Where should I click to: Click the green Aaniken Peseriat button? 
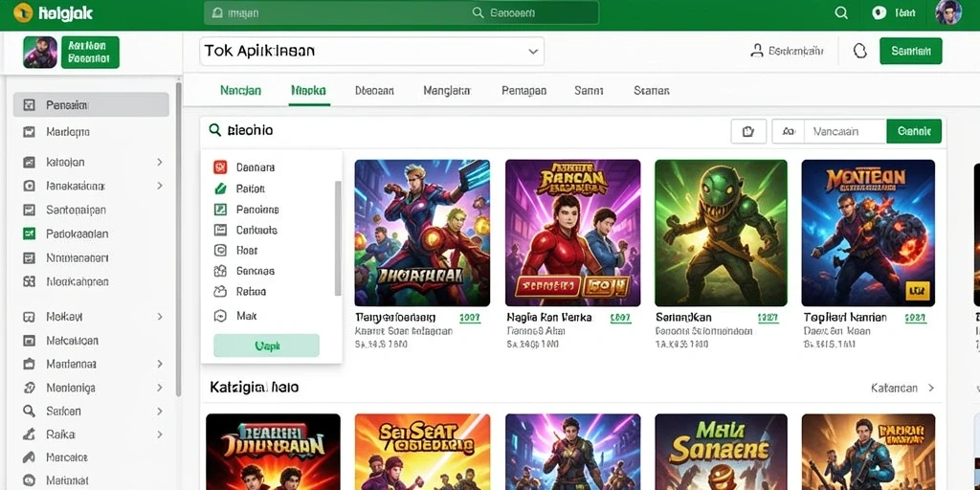pyautogui.click(x=91, y=52)
